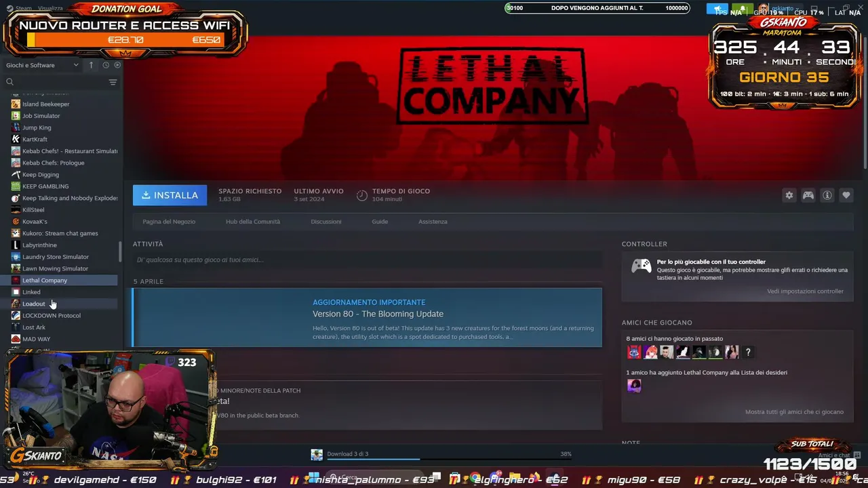Open the Version 80 Blooming Update news card
This screenshot has width=868, height=488.
368,318
